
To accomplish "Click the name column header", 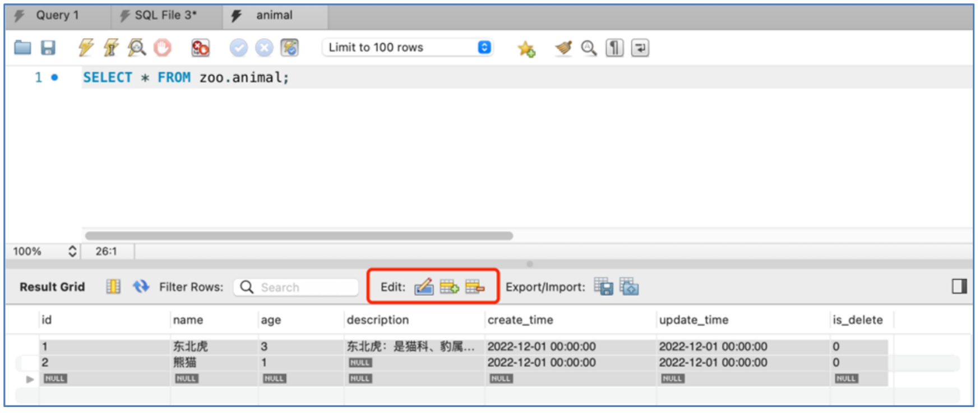I will pyautogui.click(x=214, y=320).
